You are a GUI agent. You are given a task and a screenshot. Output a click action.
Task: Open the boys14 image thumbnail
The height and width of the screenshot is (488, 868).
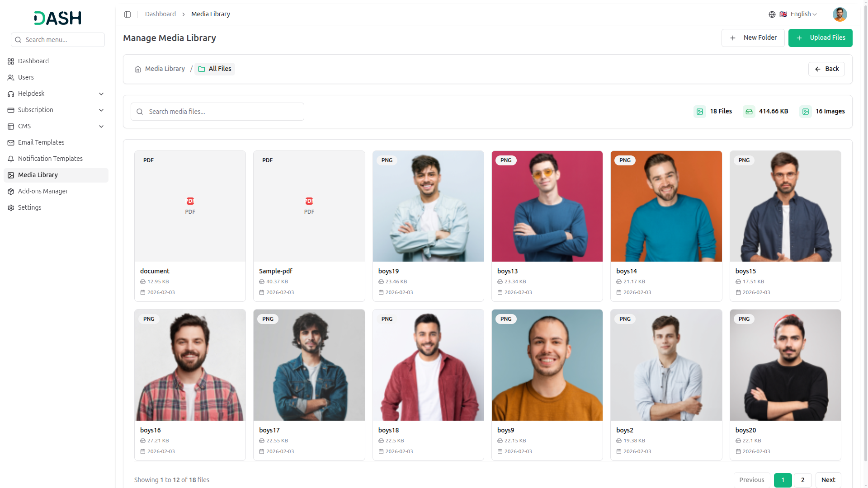[x=666, y=206]
